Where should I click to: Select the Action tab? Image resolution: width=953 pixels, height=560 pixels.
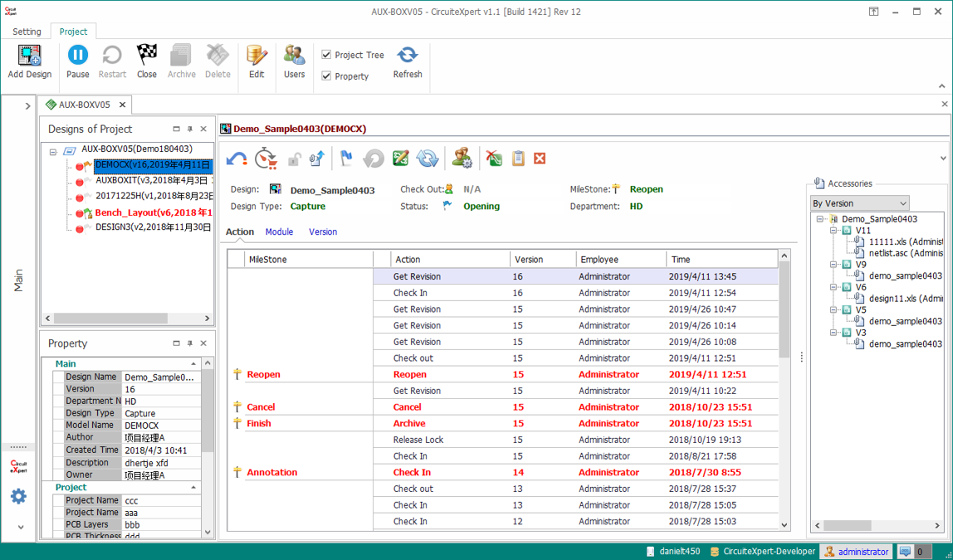240,231
